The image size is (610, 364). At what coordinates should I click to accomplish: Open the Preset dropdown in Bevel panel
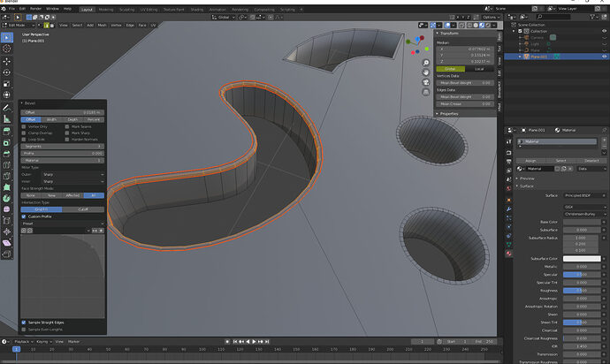[63, 224]
